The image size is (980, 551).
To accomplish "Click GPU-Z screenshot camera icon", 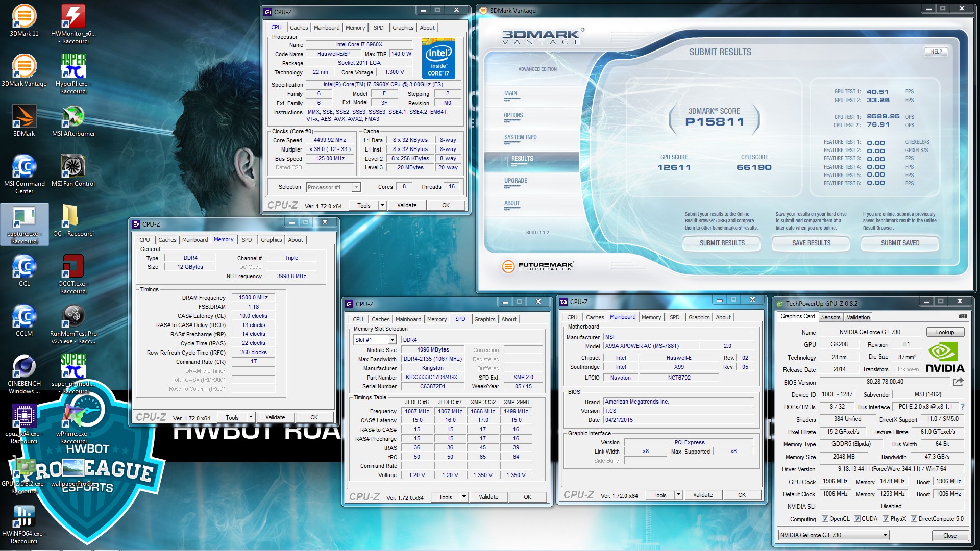I will 963,316.
